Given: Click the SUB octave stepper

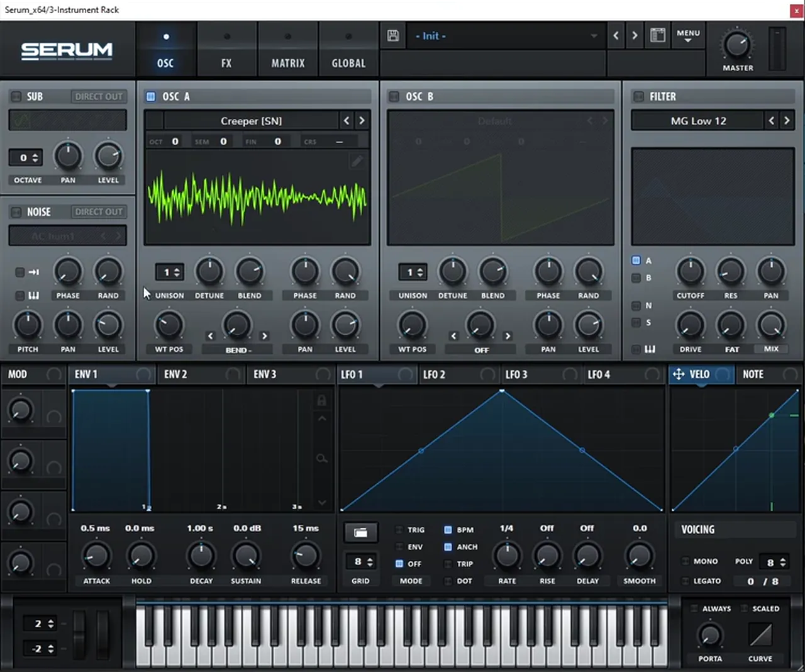Looking at the screenshot, I should click(x=26, y=158).
